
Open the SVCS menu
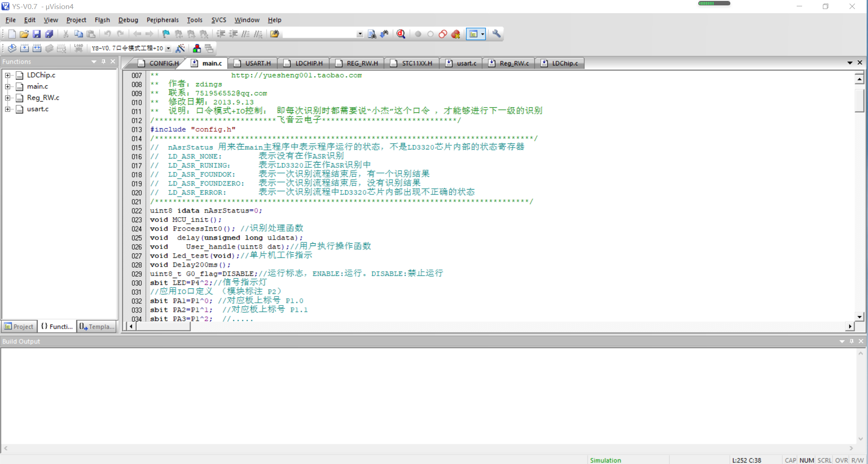click(219, 20)
